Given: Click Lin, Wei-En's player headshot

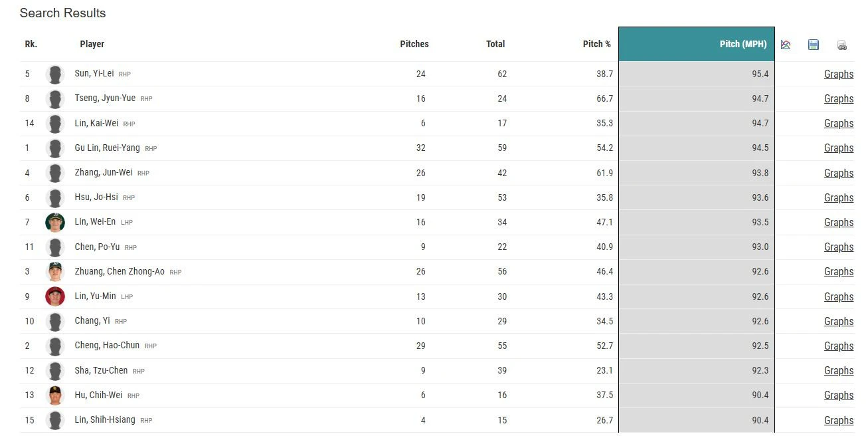Looking at the screenshot, I should pyautogui.click(x=55, y=222).
